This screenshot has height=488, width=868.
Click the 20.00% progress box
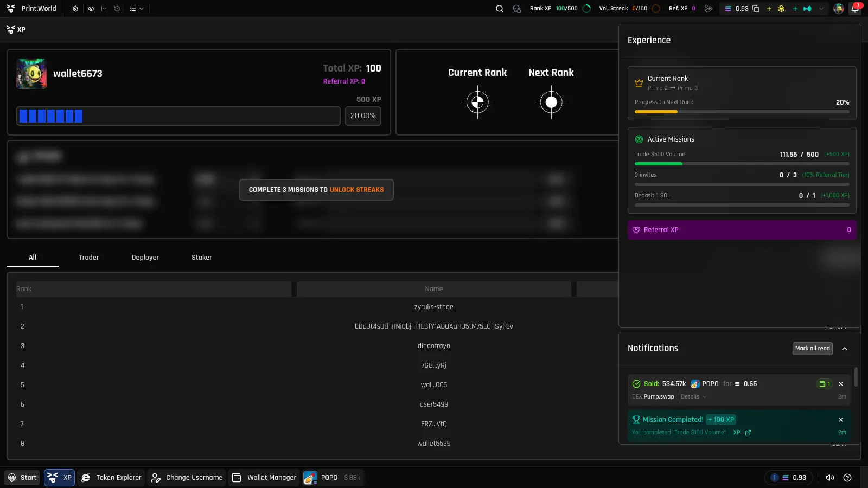tap(363, 116)
